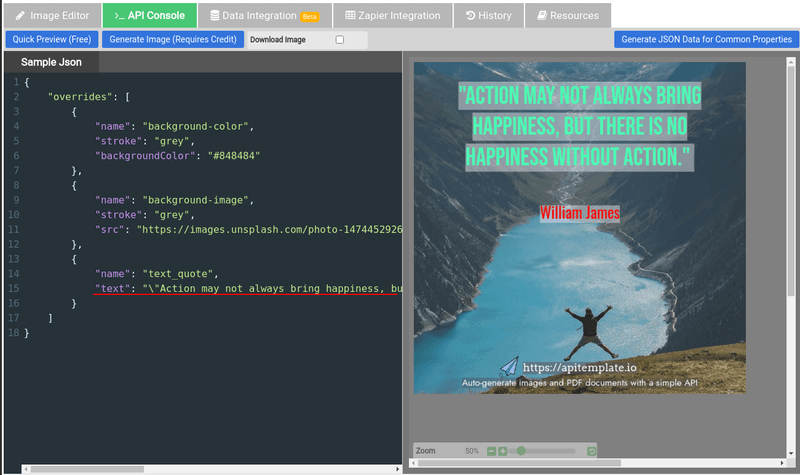Click the database icon on Data Integration tab
Screen dimensions: 800x475
[x=215, y=16]
